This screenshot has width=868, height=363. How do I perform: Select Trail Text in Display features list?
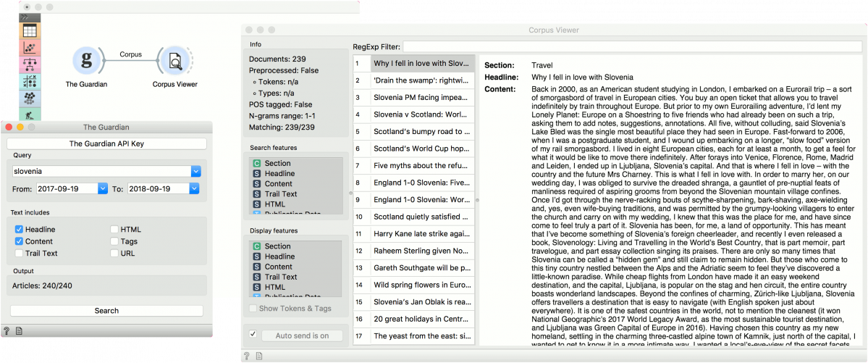click(295, 277)
